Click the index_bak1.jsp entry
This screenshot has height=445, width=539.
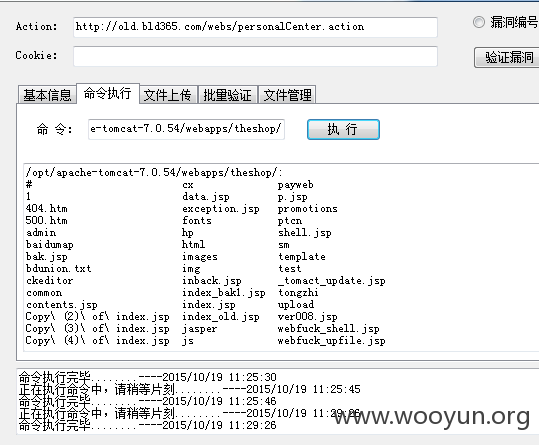[223, 293]
